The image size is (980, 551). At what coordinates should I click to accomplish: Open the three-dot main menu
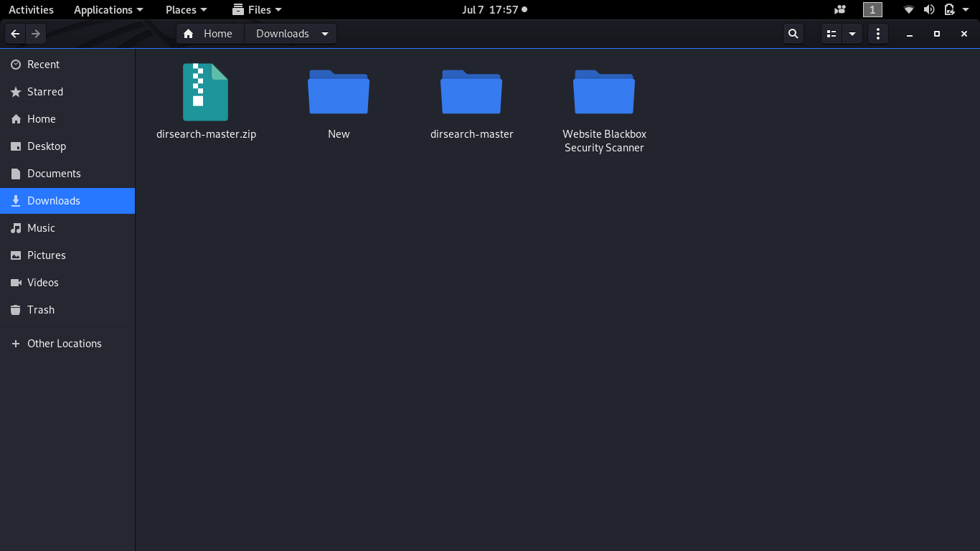point(878,34)
